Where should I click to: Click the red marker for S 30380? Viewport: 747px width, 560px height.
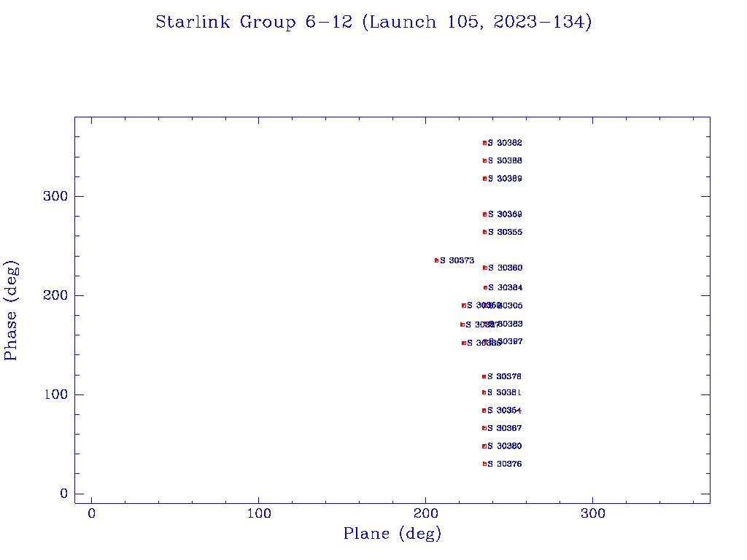(484, 446)
